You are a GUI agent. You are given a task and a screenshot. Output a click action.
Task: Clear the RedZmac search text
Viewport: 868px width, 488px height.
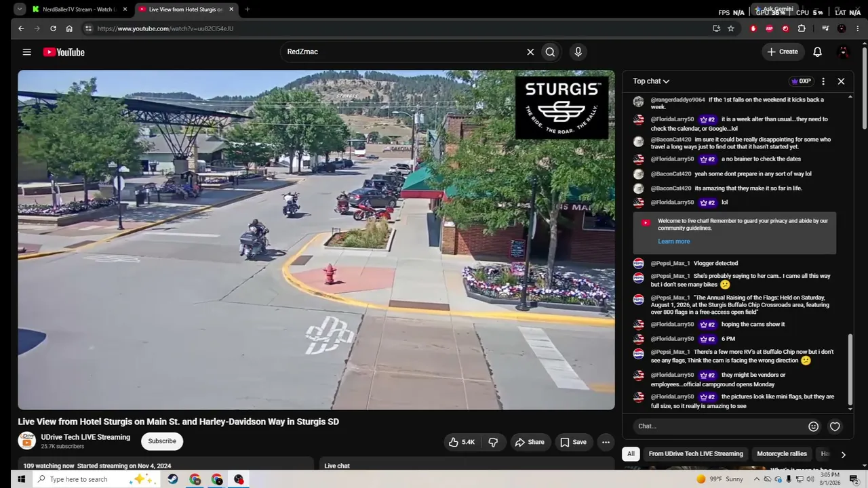pos(530,52)
